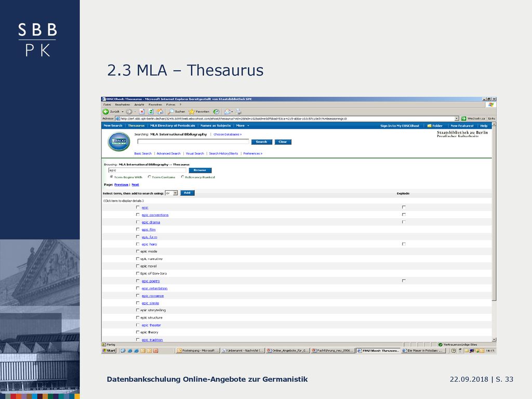Click the Clear button
The image size is (532, 399).
coord(283,142)
